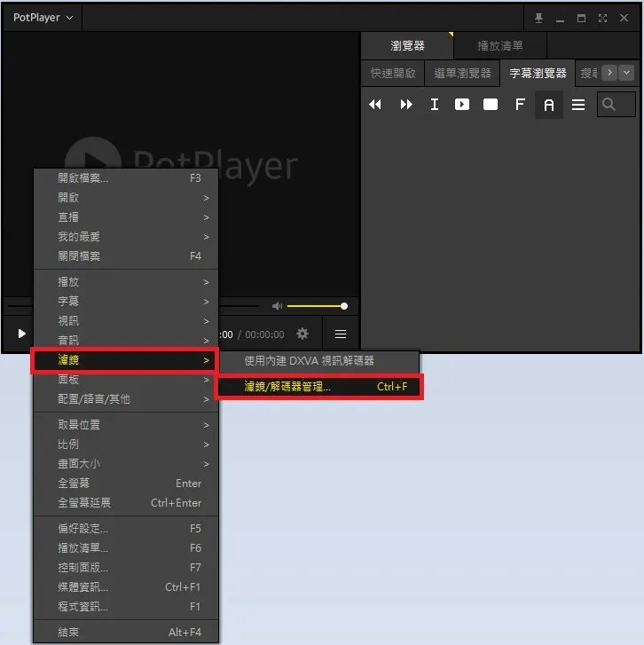
Task: Click the white rectangle icon in subtitle toolbar
Action: click(491, 105)
